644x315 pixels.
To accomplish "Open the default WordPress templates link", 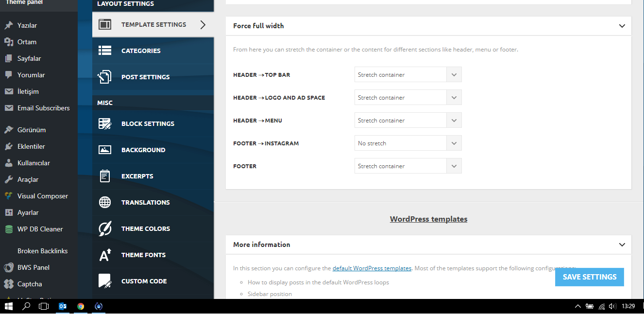I will tap(372, 268).
